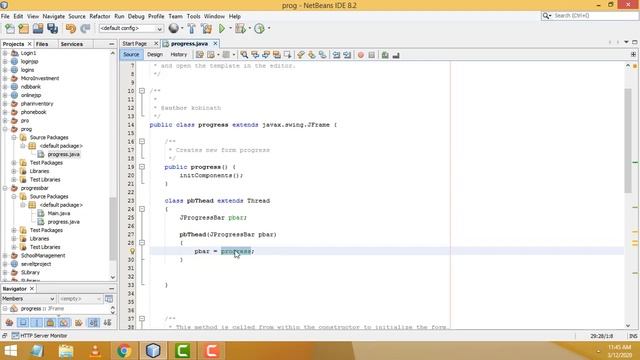Click the Clean and Build icon
The image size is (640, 360).
207,29
